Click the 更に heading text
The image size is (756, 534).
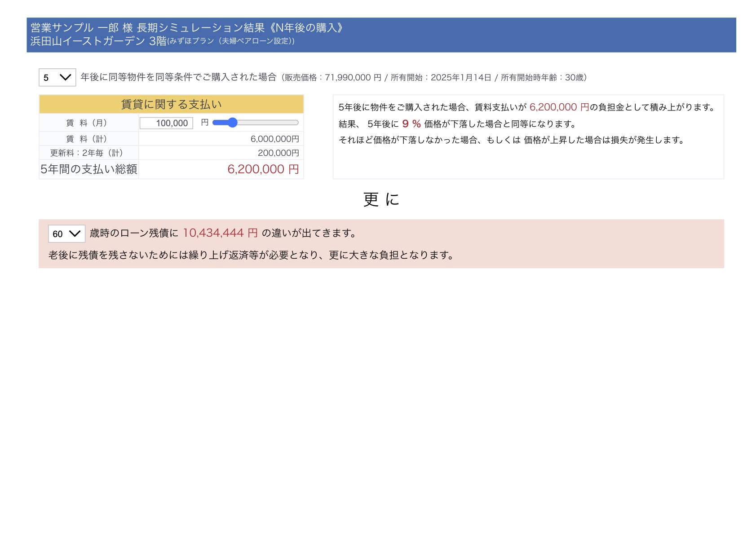coord(381,199)
